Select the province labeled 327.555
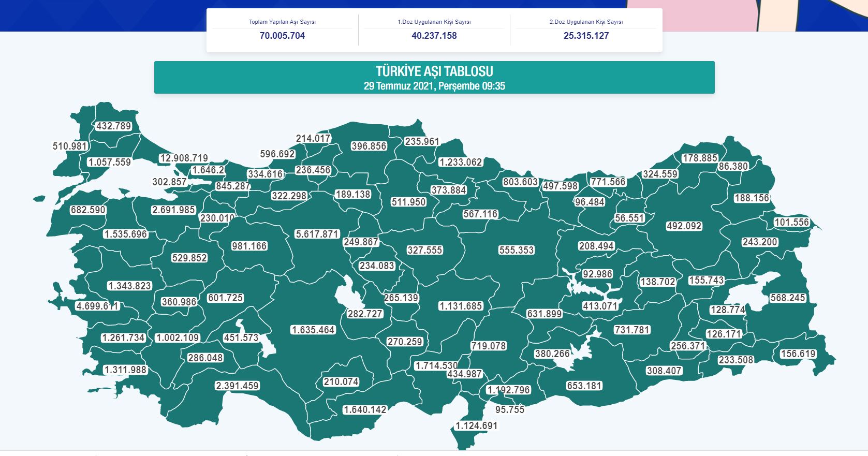 [x=425, y=250]
